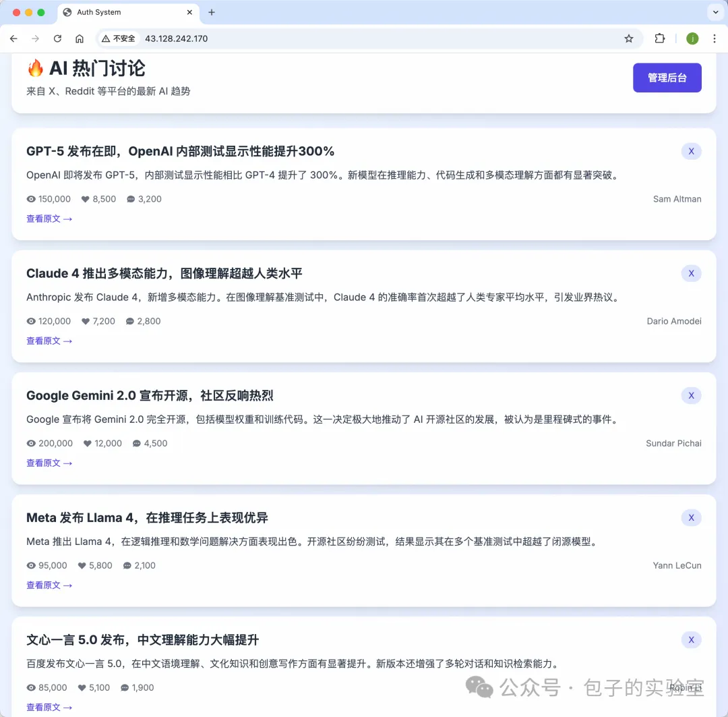Image resolution: width=728 pixels, height=717 pixels.
Task: Open the browser home page icon
Action: pos(80,38)
